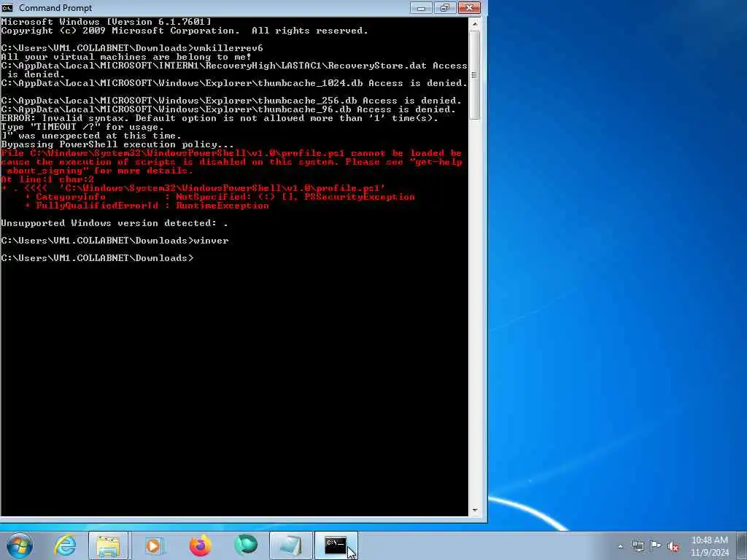The image size is (747, 560).
Task: Click the thumbcache_256.db Access denied line
Action: [231, 101]
